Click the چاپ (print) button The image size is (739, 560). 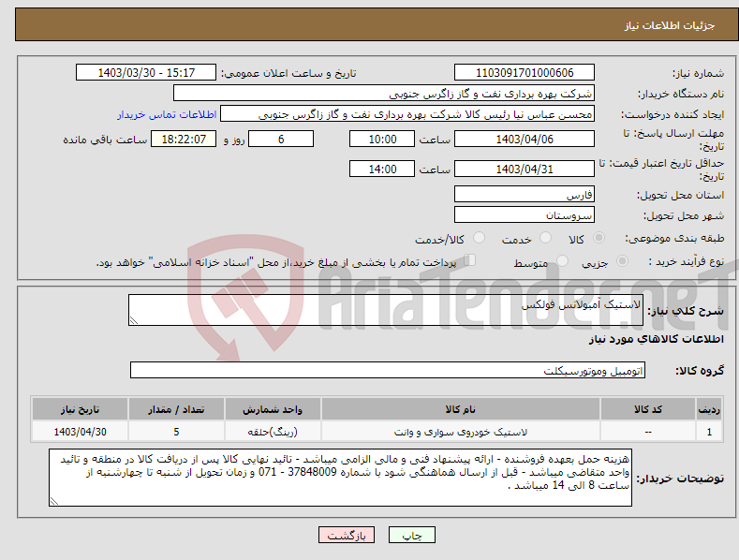click(411, 535)
